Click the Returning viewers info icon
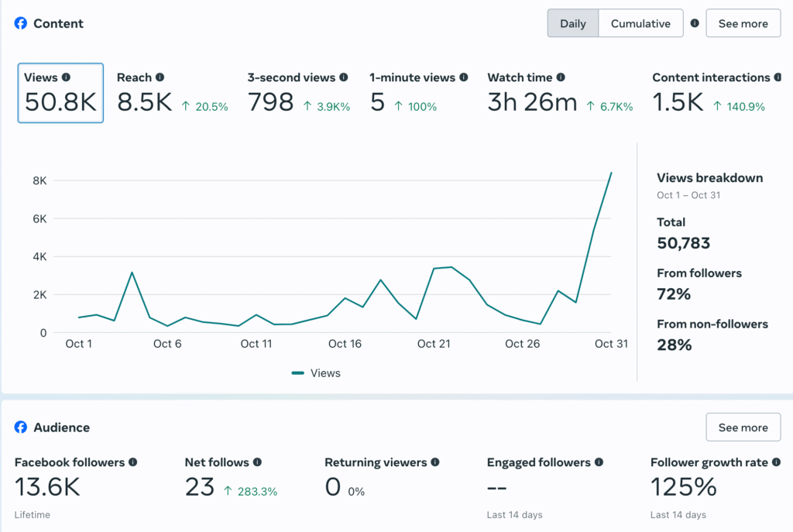793x532 pixels. tap(435, 462)
